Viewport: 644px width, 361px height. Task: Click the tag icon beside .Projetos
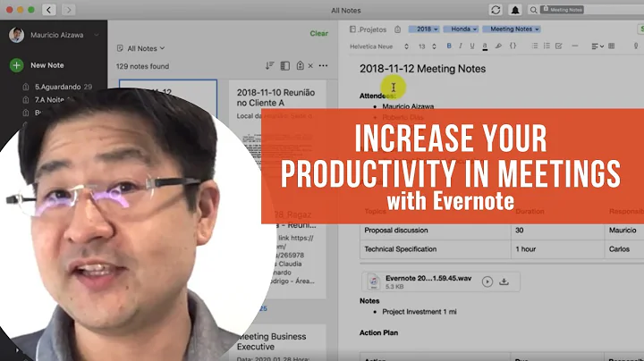pyautogui.click(x=397, y=29)
